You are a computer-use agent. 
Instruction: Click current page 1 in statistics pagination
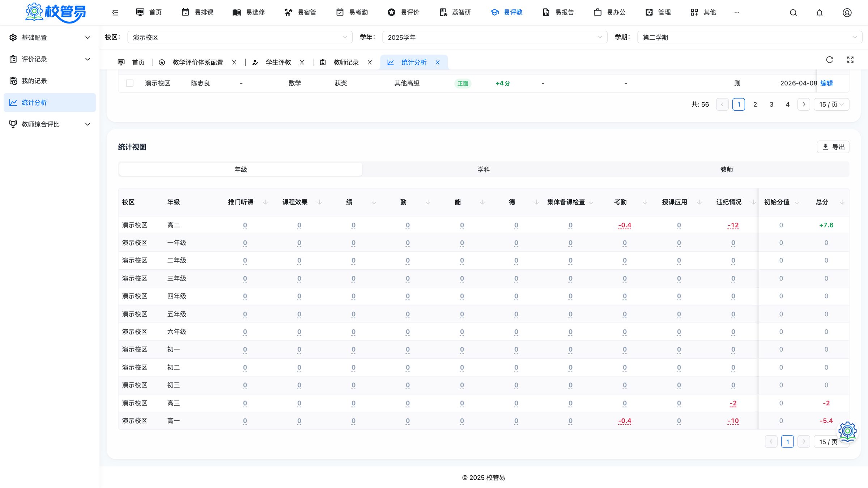tap(787, 442)
